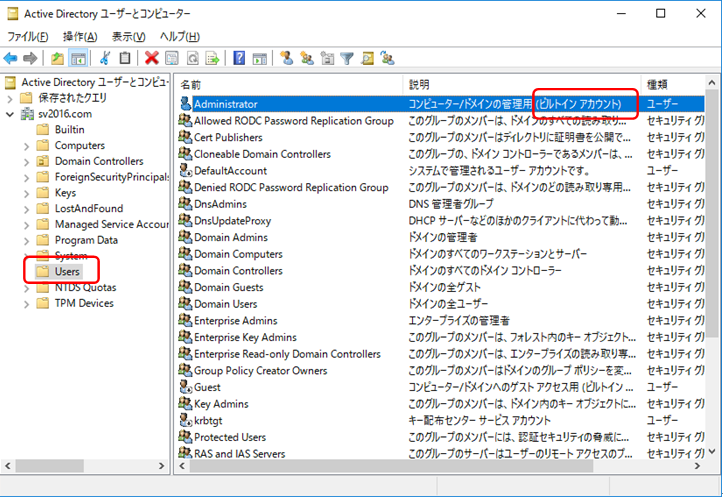Open Properties from the toolbar
The height and width of the screenshot is (497, 723).
tap(172, 59)
